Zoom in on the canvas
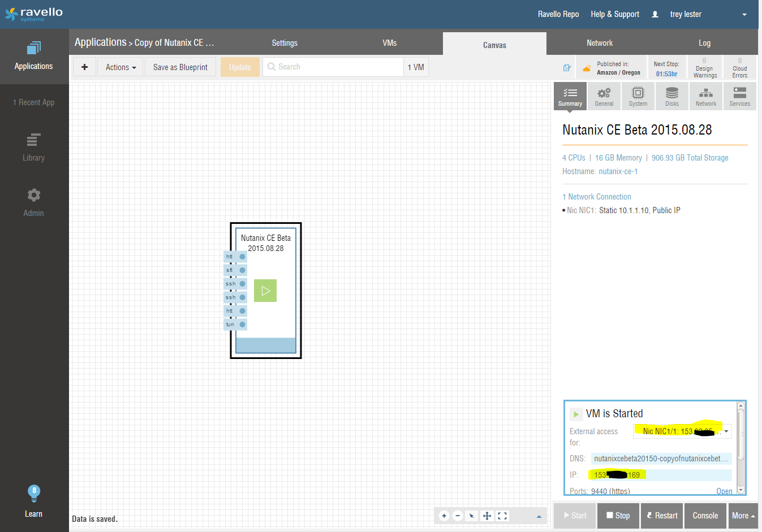 tap(444, 516)
